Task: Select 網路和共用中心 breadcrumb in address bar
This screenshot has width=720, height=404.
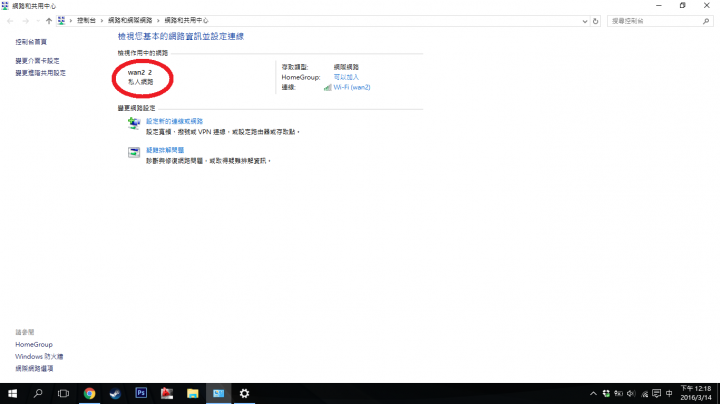Action: point(186,21)
